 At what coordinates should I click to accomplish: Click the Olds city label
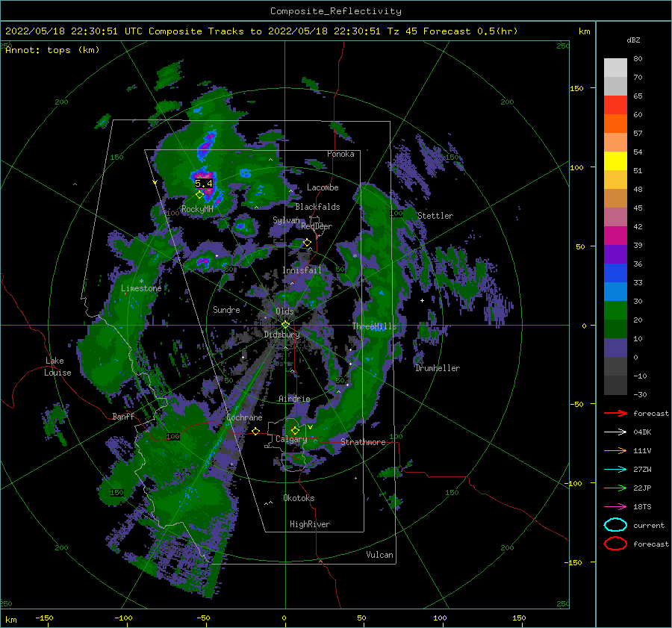[284, 311]
